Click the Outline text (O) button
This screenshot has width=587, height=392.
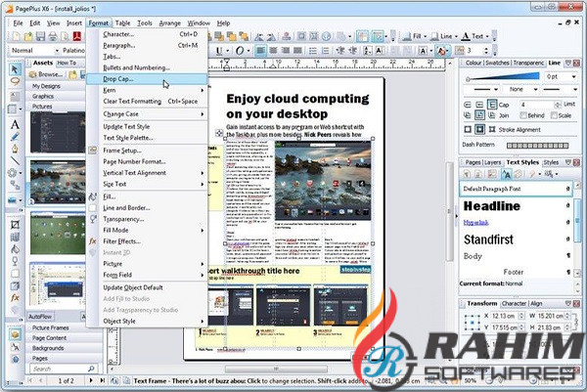click(240, 51)
